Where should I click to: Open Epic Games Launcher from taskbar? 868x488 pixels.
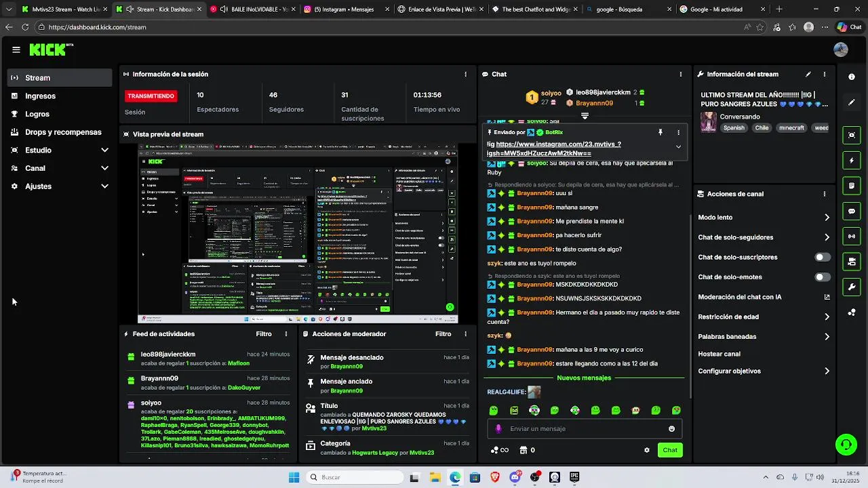574,477
